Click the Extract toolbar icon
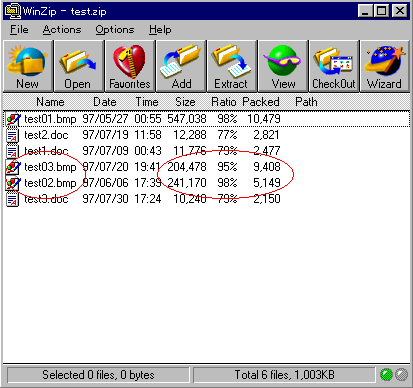Screen dimensions: 413x388 pyautogui.click(x=232, y=66)
